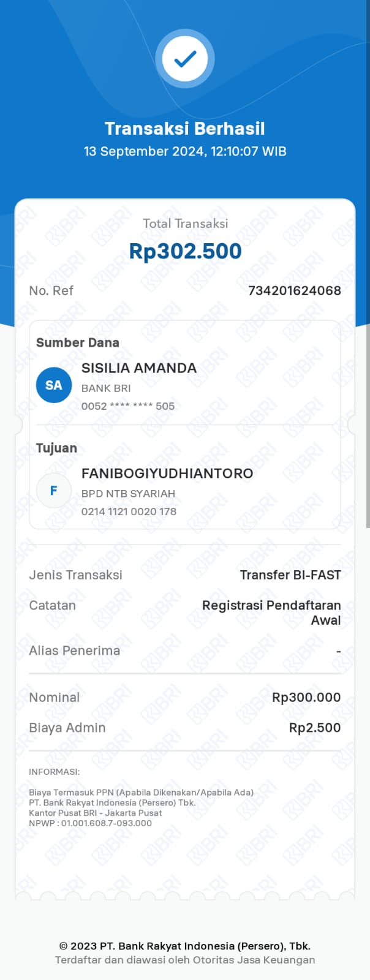370x980 pixels.
Task: Click the BPD NTB SYARIAH bank name
Action: pyautogui.click(x=128, y=494)
